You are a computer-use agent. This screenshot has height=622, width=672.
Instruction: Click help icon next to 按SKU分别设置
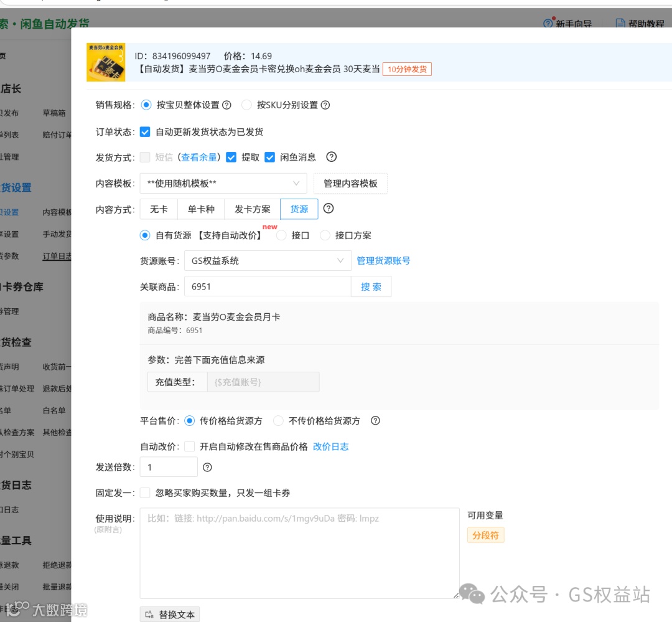click(325, 105)
